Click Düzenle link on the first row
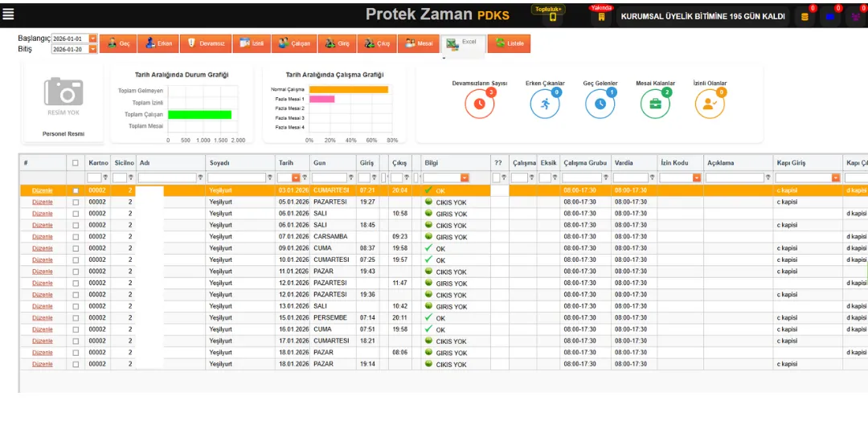The height and width of the screenshot is (425, 868). [x=42, y=190]
